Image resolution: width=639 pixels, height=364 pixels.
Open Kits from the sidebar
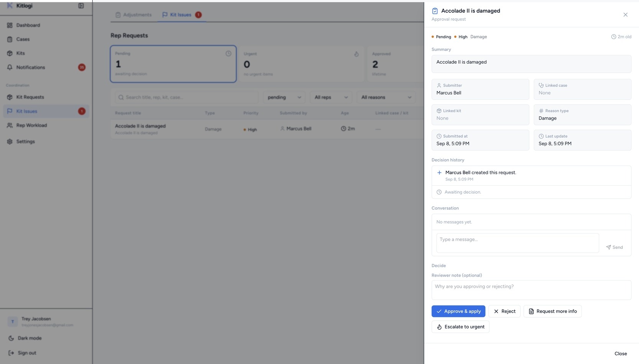[46, 53]
